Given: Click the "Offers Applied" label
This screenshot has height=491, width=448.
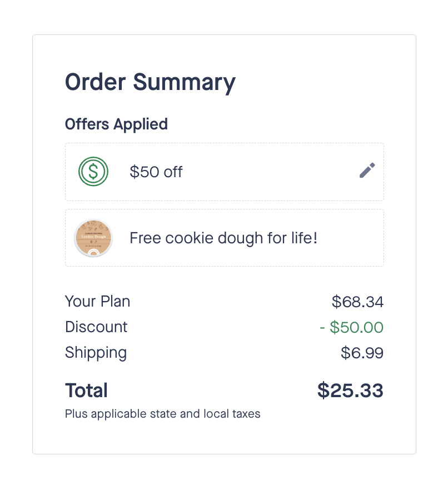Looking at the screenshot, I should (116, 124).
